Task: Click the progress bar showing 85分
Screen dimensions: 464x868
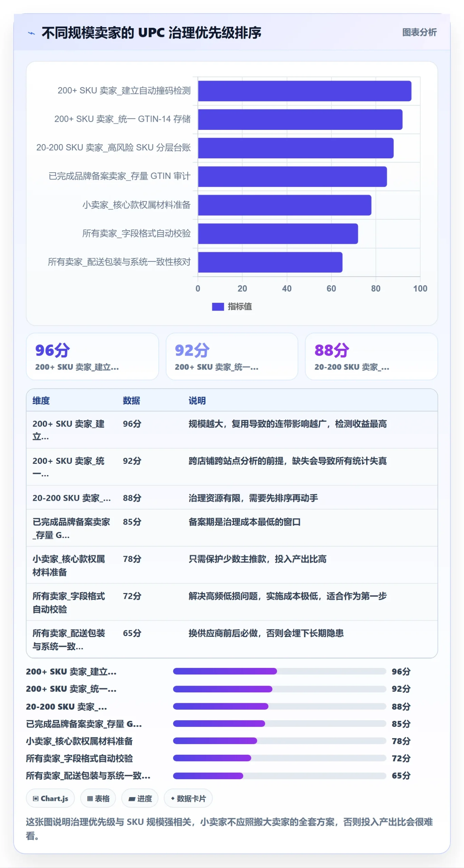Action: [279, 724]
